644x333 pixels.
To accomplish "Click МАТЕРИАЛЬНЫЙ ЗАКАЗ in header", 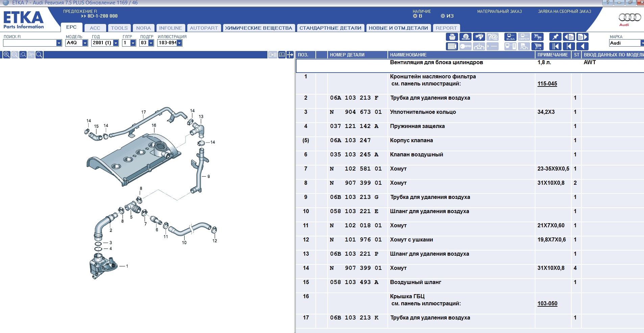I will [499, 11].
